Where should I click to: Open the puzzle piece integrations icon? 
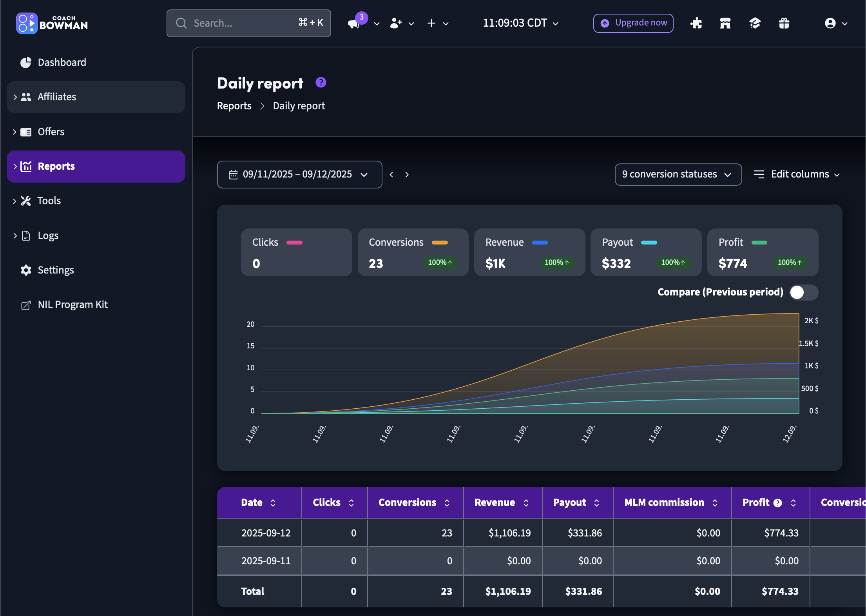(696, 24)
